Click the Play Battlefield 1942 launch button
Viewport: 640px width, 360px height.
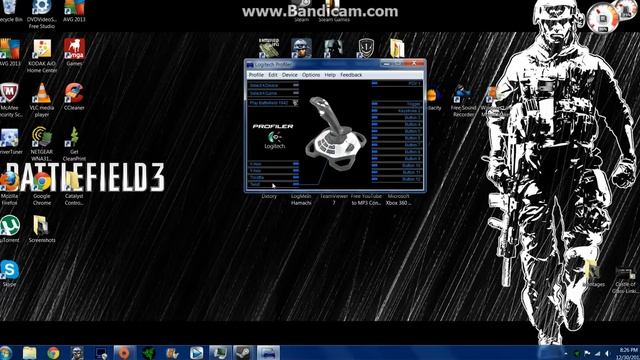pyautogui.click(x=273, y=103)
